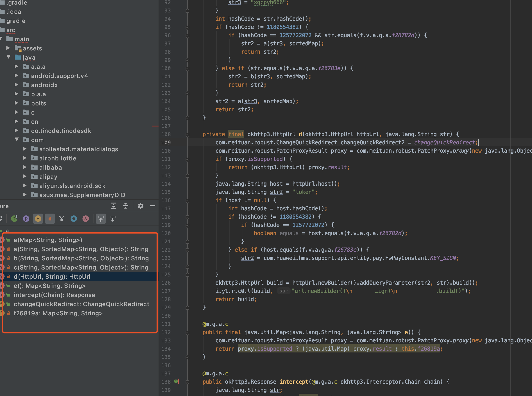Expand the bolts package
The width and height of the screenshot is (532, 396).
point(16,103)
